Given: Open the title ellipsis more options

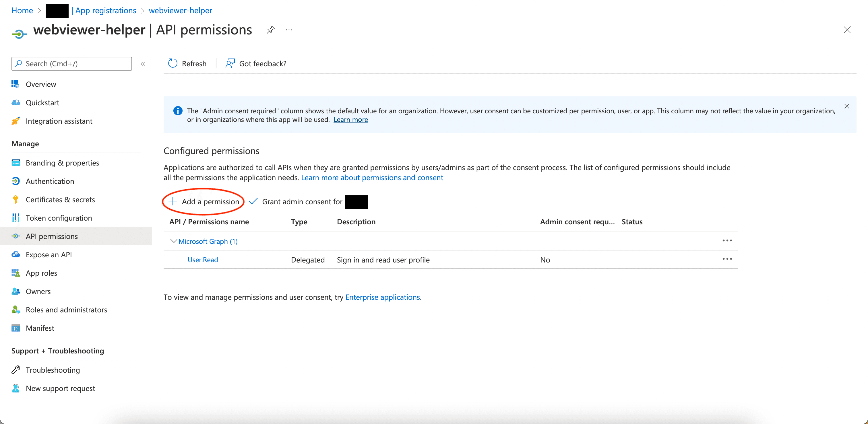Looking at the screenshot, I should click(x=289, y=30).
